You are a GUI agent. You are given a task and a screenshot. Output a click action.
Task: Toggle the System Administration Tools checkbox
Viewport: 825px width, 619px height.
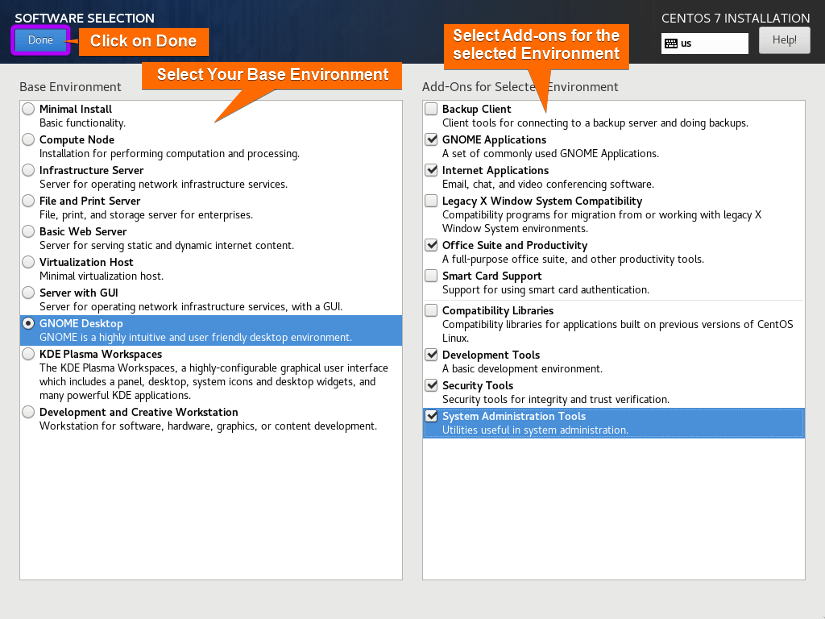(x=431, y=416)
